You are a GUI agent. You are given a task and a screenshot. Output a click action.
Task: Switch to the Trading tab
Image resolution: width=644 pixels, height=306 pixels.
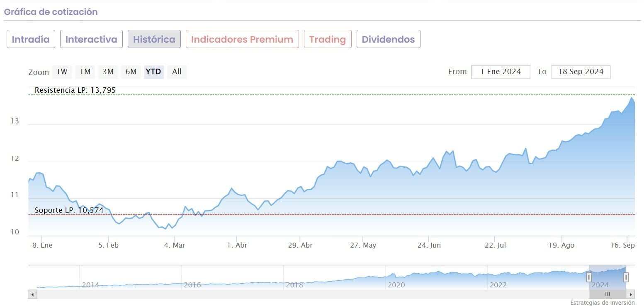328,39
